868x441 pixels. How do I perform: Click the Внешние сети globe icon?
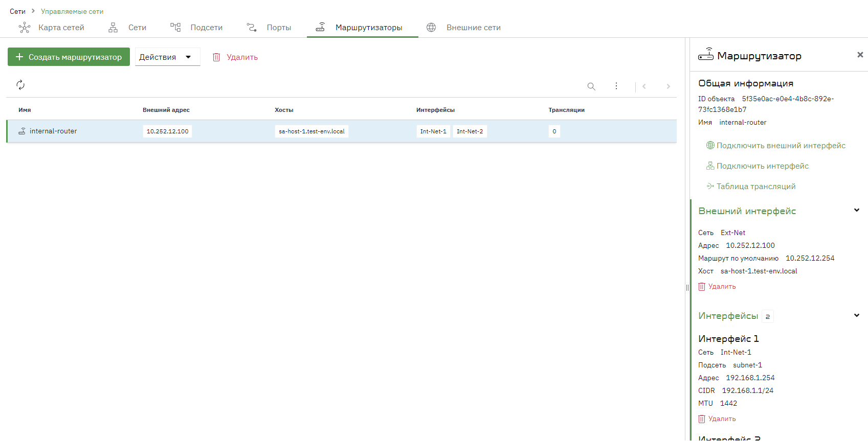click(431, 28)
